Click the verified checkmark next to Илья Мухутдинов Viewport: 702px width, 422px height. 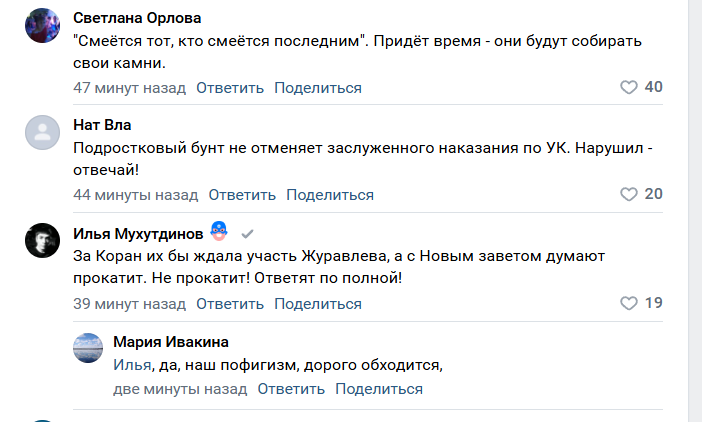pyautogui.click(x=247, y=234)
